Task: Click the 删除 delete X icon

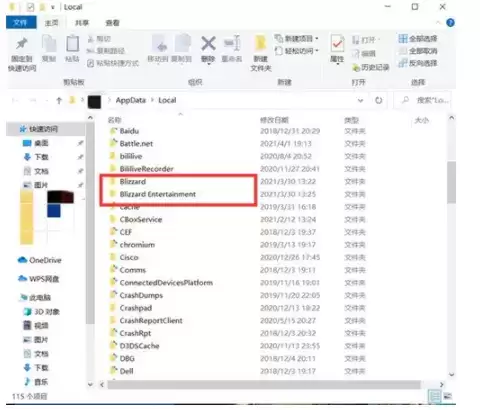Action: [208, 44]
